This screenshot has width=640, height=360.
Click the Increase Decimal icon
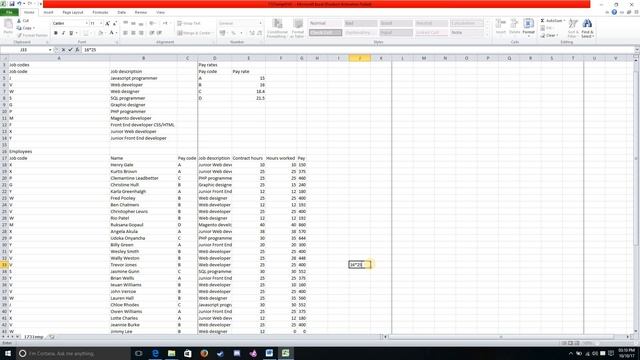click(252, 33)
